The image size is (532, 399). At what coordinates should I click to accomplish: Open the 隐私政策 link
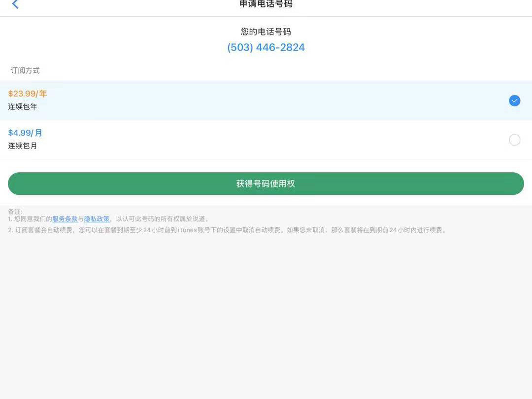pos(97,219)
